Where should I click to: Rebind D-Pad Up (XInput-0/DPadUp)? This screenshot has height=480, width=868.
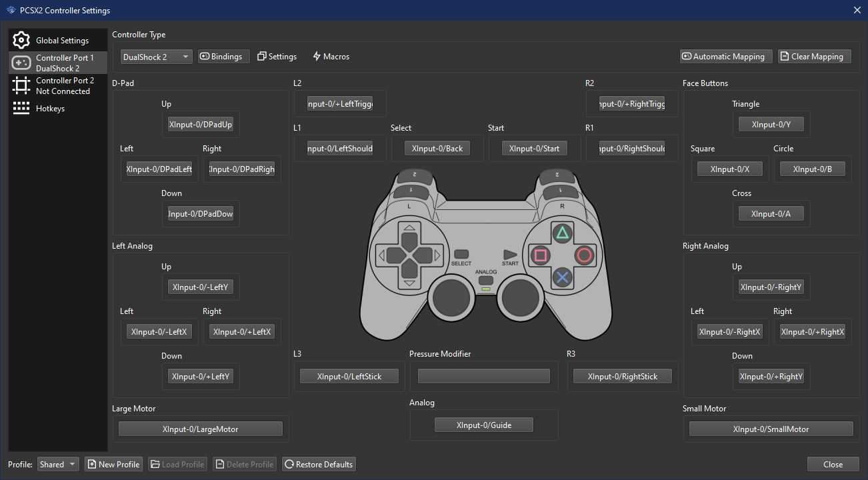(x=201, y=125)
